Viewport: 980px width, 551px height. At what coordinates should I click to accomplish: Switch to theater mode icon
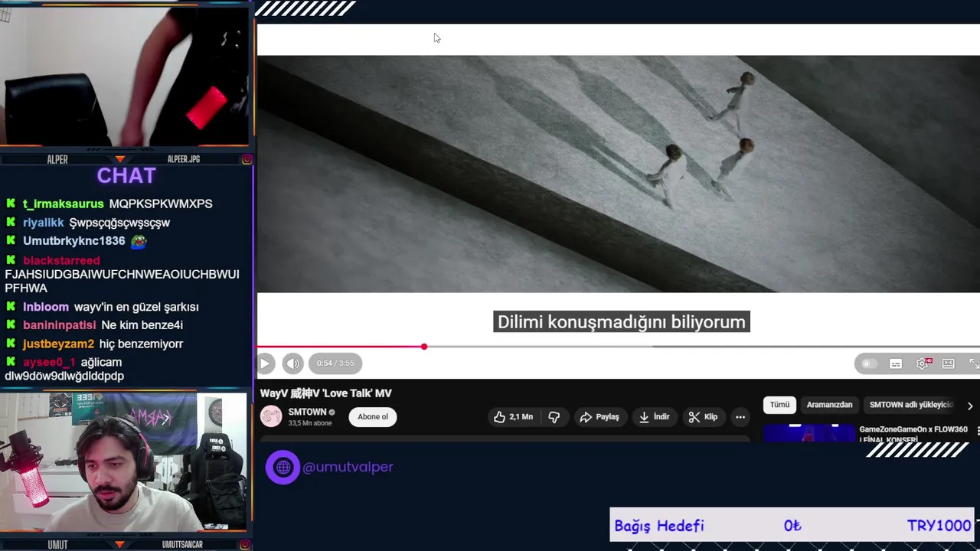(949, 364)
